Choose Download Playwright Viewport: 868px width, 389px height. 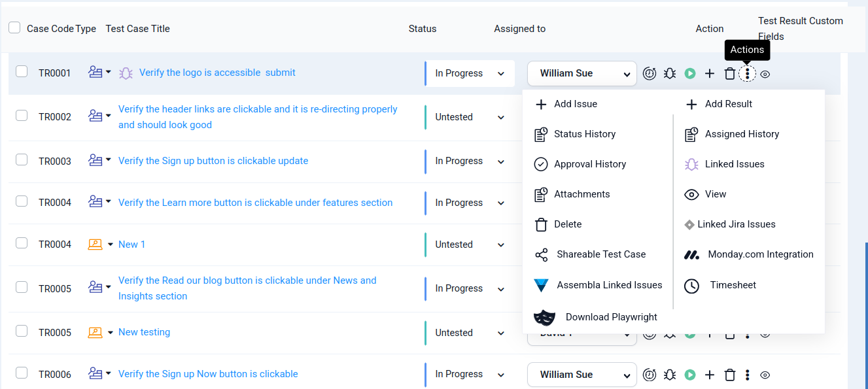point(596,317)
